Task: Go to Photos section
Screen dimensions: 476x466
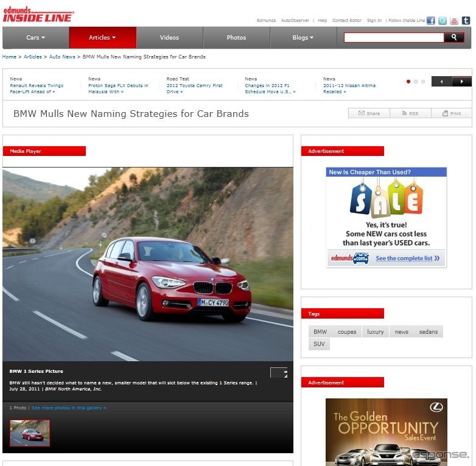Action: pos(236,38)
